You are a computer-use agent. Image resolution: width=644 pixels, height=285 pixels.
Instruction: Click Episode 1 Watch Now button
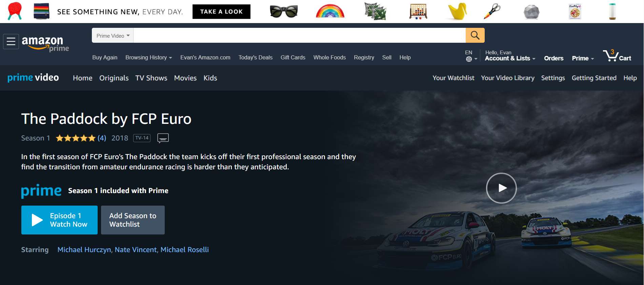(59, 220)
